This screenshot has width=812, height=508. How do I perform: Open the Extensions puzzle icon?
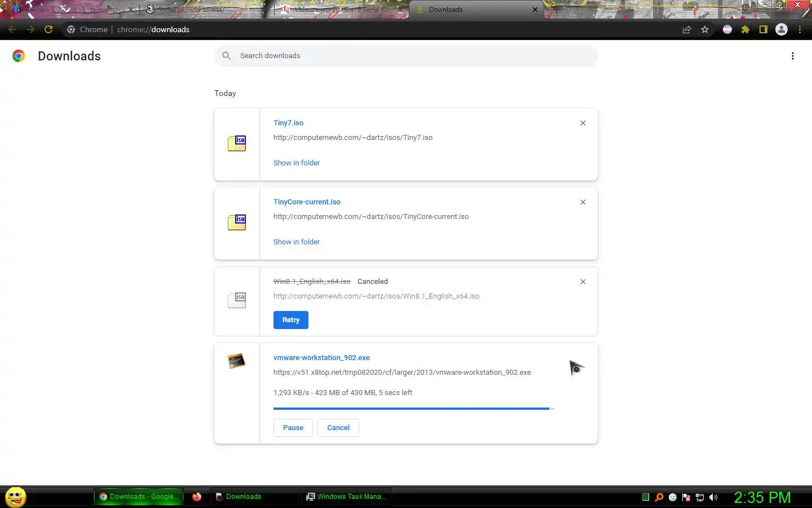coord(745,29)
